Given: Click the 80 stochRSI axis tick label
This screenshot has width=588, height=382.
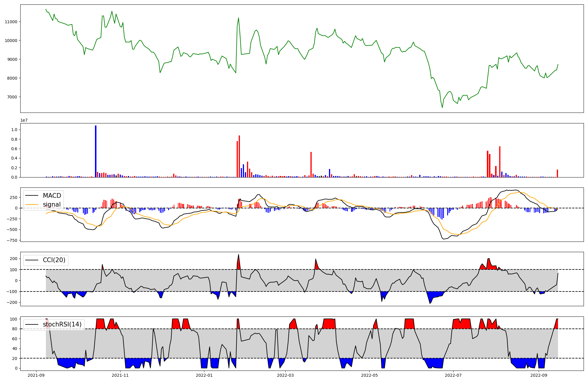Looking at the screenshot, I should tap(15, 329).
